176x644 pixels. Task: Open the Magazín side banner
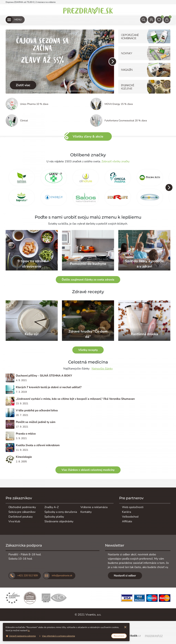click(144, 70)
